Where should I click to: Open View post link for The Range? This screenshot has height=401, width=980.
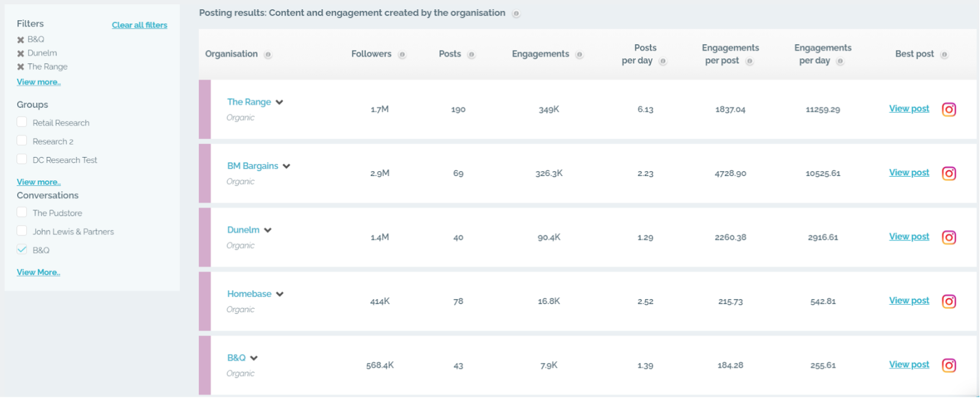click(x=909, y=109)
